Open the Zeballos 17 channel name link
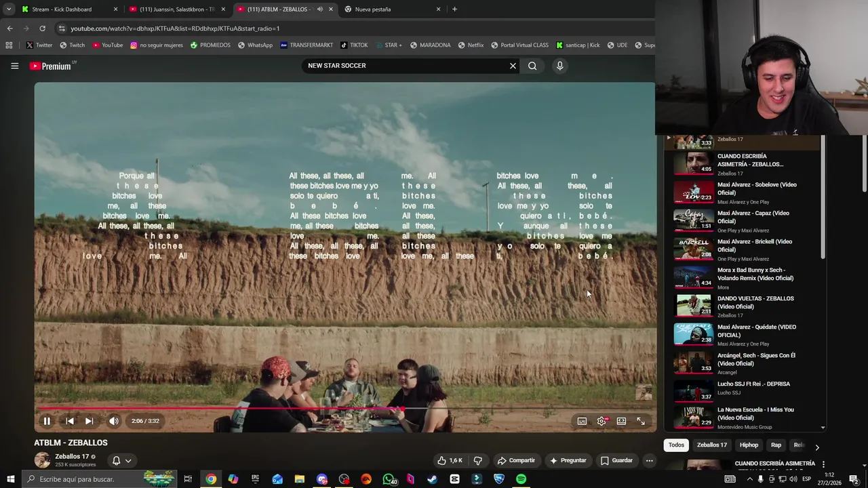Viewport: 868px width, 488px height. click(x=72, y=456)
